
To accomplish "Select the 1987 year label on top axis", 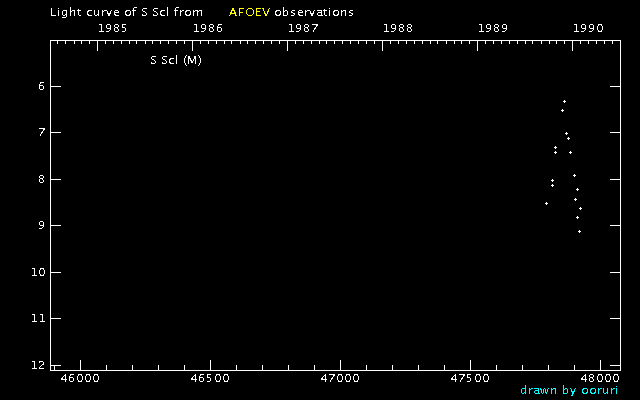I will tap(303, 28).
